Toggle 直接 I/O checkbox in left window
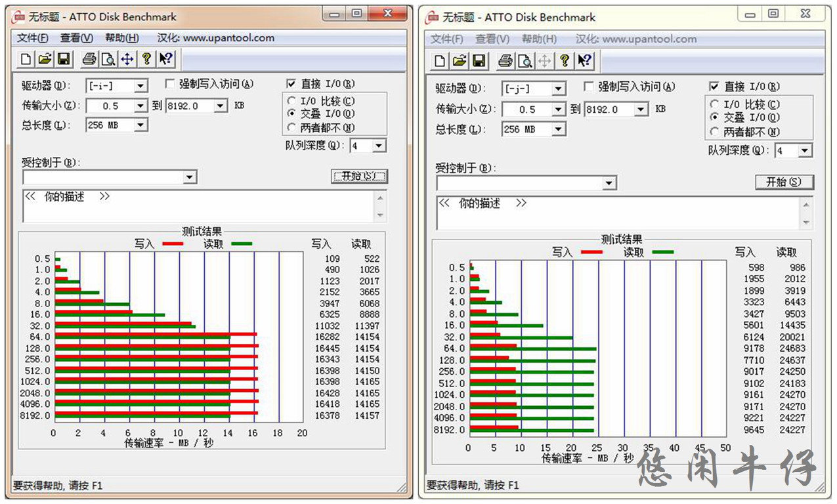837x504 pixels. pos(291,84)
